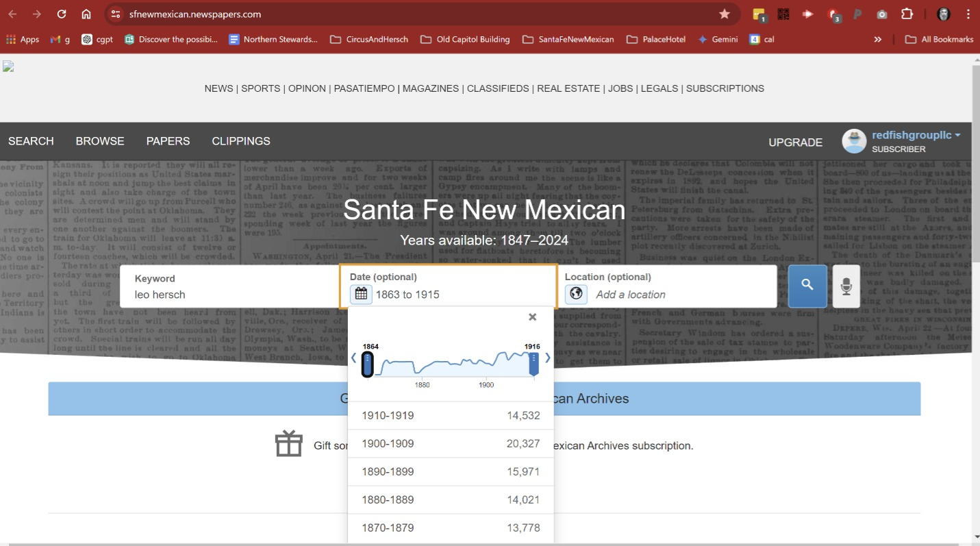
Task: Open the Apps bookmarks shortcut
Action: 23,39
